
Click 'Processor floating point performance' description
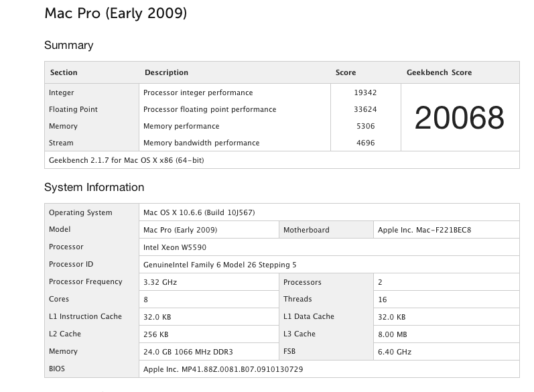pyautogui.click(x=210, y=109)
